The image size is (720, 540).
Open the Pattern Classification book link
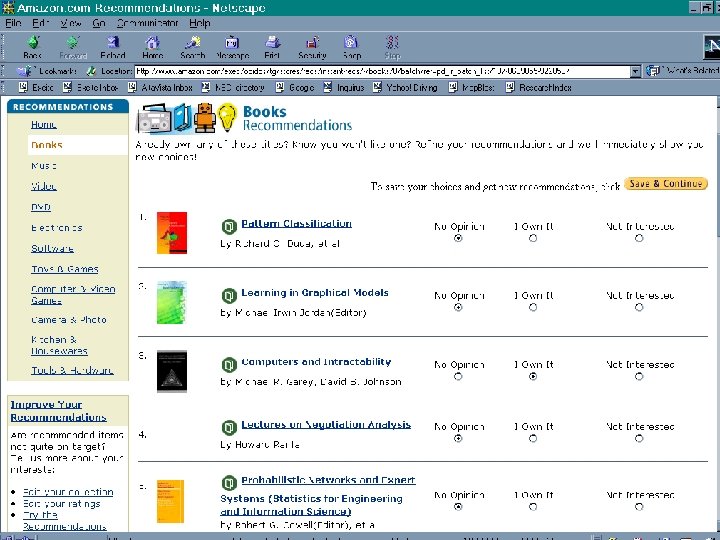(297, 224)
